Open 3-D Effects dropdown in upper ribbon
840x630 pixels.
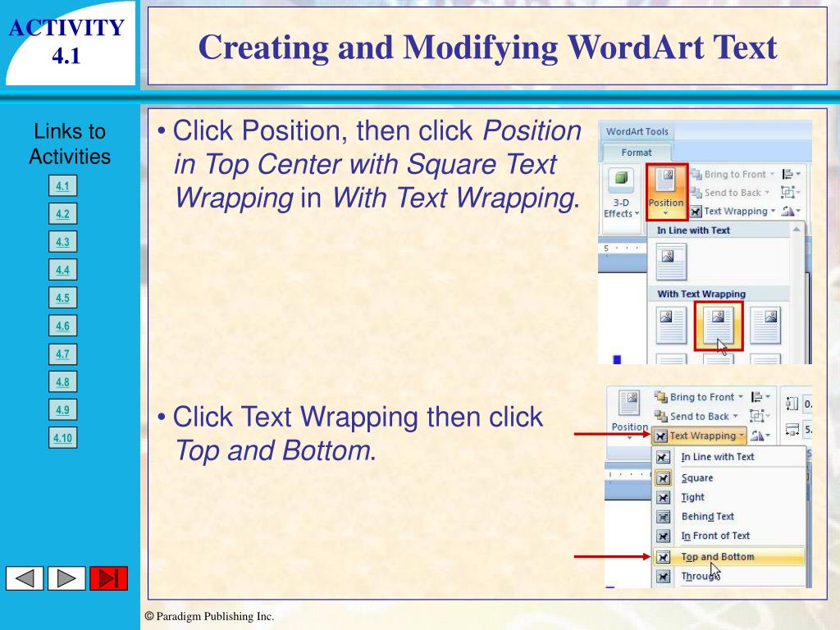[622, 193]
